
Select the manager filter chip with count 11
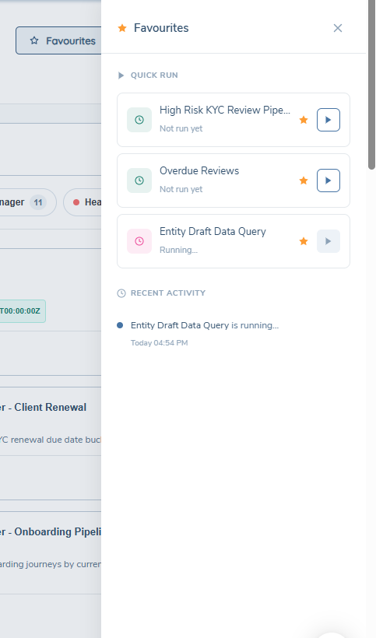[x=27, y=202]
